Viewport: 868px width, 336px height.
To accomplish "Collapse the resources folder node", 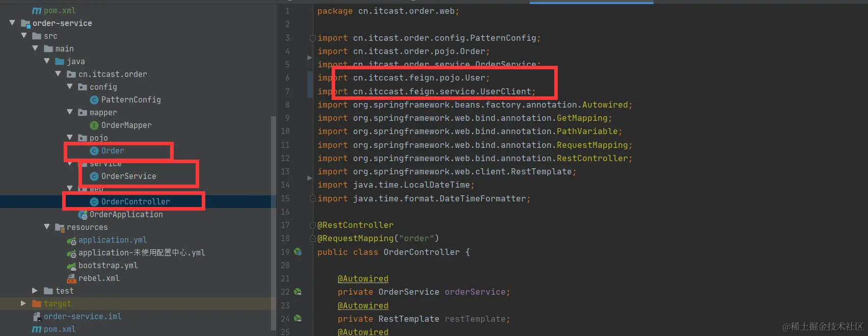I will tap(47, 227).
